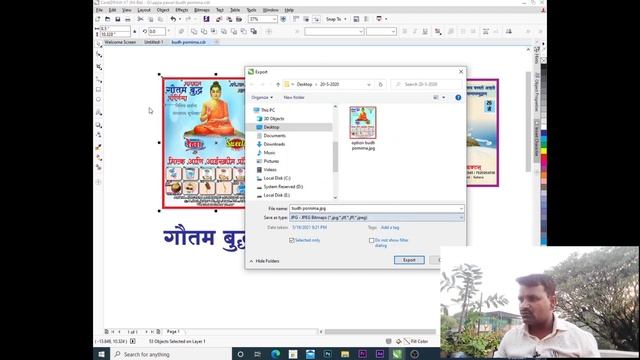Click the Save icon in toolbar
This screenshot has width=640, height=360.
[118, 19]
